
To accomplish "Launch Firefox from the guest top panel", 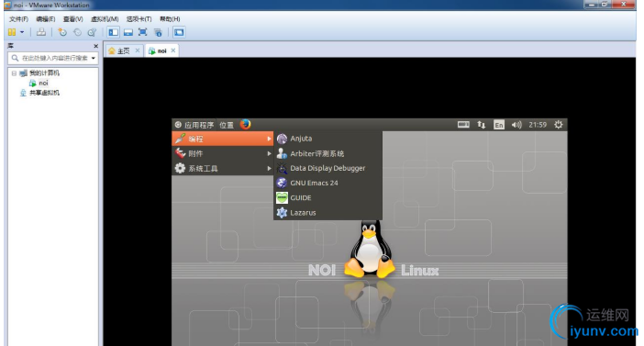I will (246, 124).
